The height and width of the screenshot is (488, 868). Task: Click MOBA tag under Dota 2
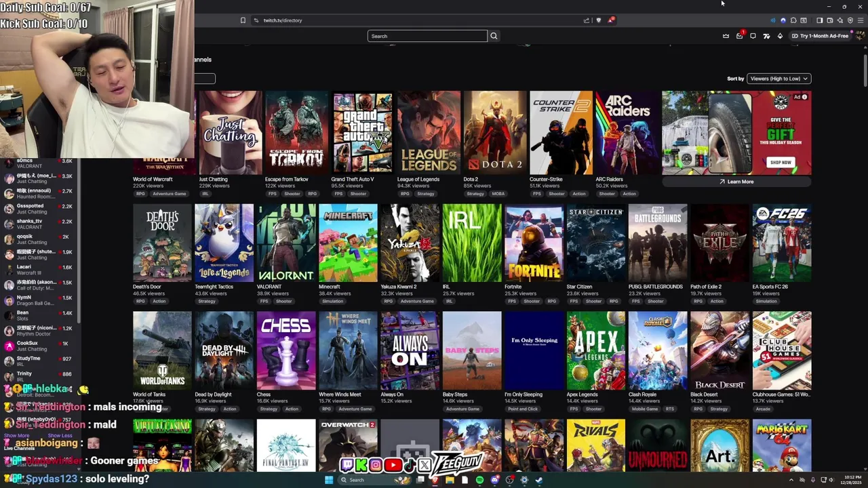pyautogui.click(x=498, y=194)
